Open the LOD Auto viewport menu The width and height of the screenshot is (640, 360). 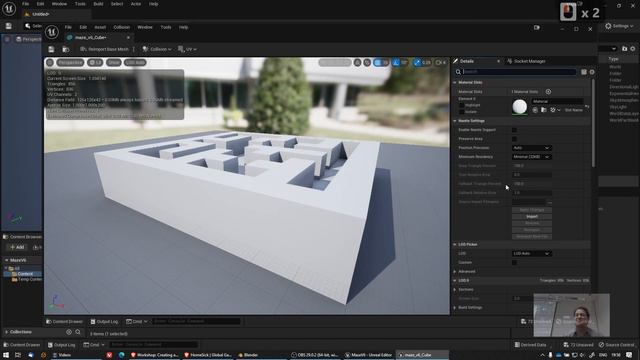pyautogui.click(x=135, y=62)
